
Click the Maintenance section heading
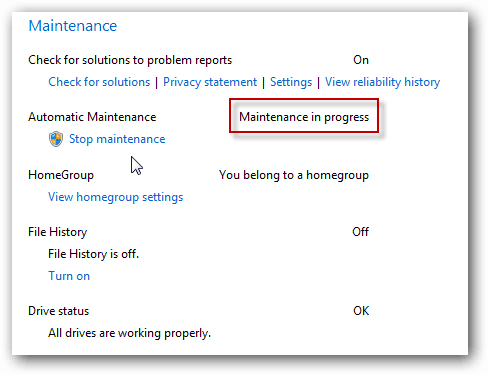pyautogui.click(x=73, y=26)
